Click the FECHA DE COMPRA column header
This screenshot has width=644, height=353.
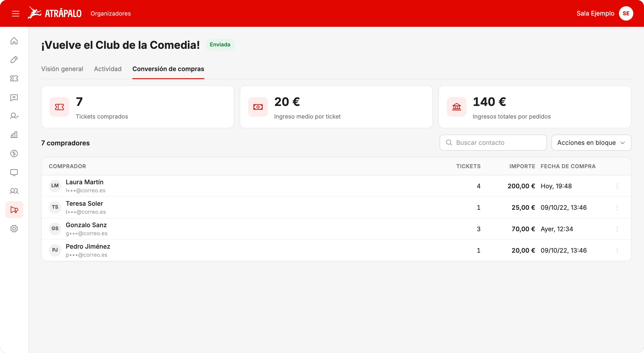[568, 166]
